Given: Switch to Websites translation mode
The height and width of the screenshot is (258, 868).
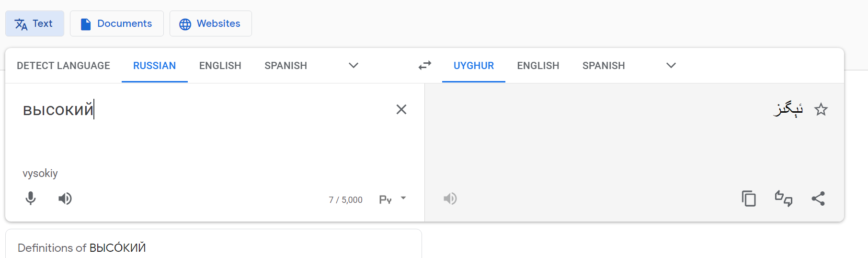Looking at the screenshot, I should pyautogui.click(x=210, y=23).
